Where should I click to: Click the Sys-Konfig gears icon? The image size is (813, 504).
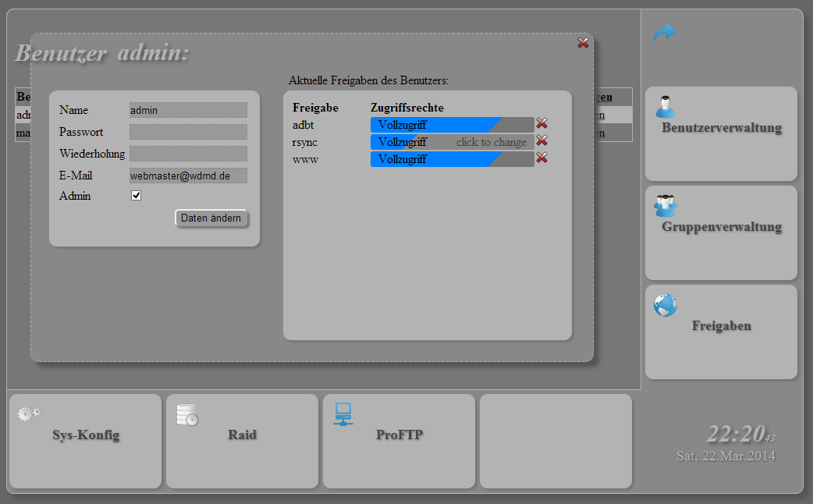tap(29, 413)
